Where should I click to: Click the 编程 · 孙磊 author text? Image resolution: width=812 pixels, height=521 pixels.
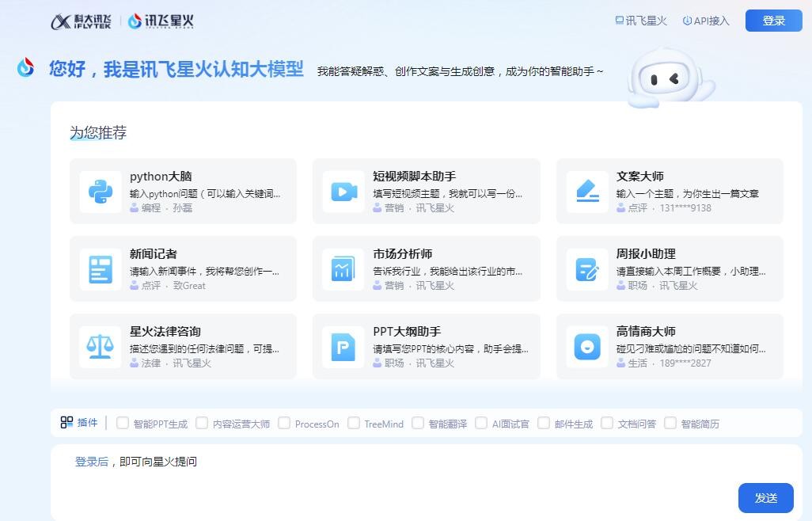click(x=167, y=207)
